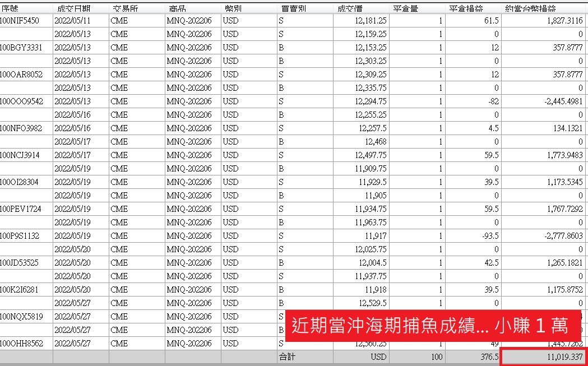Select serial number 100NIF5450

click(19, 21)
